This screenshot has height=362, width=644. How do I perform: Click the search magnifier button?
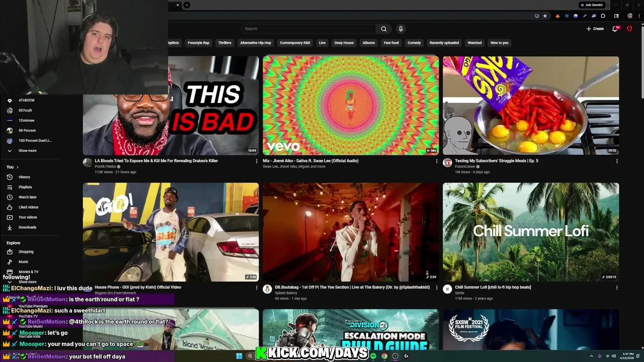pyautogui.click(x=384, y=29)
